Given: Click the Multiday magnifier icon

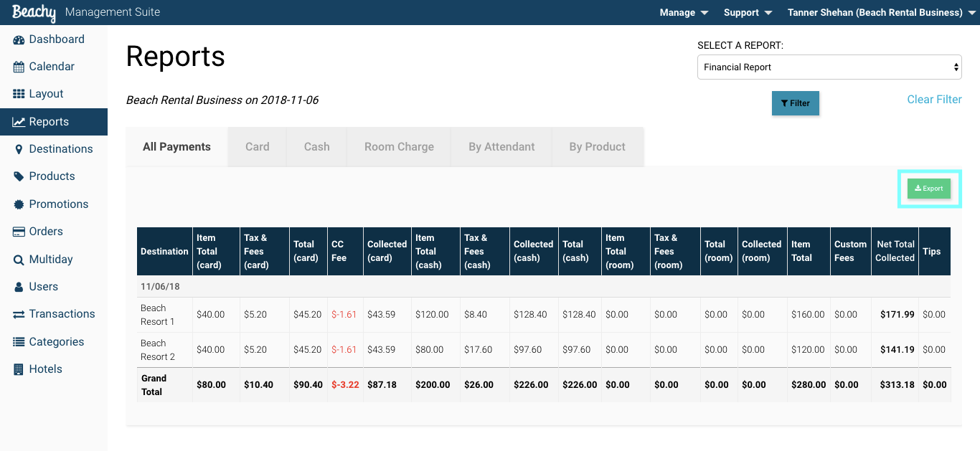Looking at the screenshot, I should pos(19,260).
